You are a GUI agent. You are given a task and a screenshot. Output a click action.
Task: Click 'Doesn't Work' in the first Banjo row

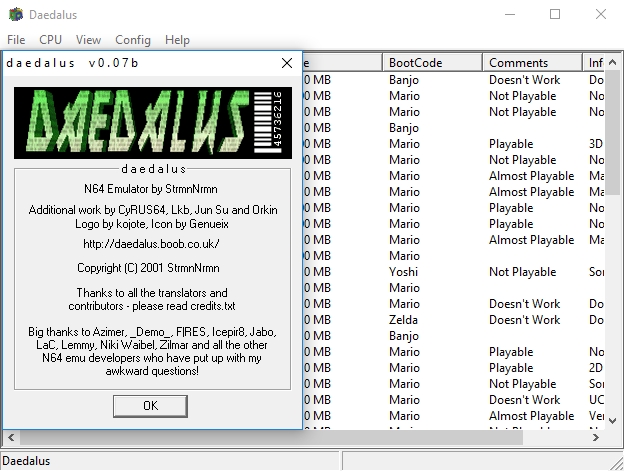tap(525, 80)
